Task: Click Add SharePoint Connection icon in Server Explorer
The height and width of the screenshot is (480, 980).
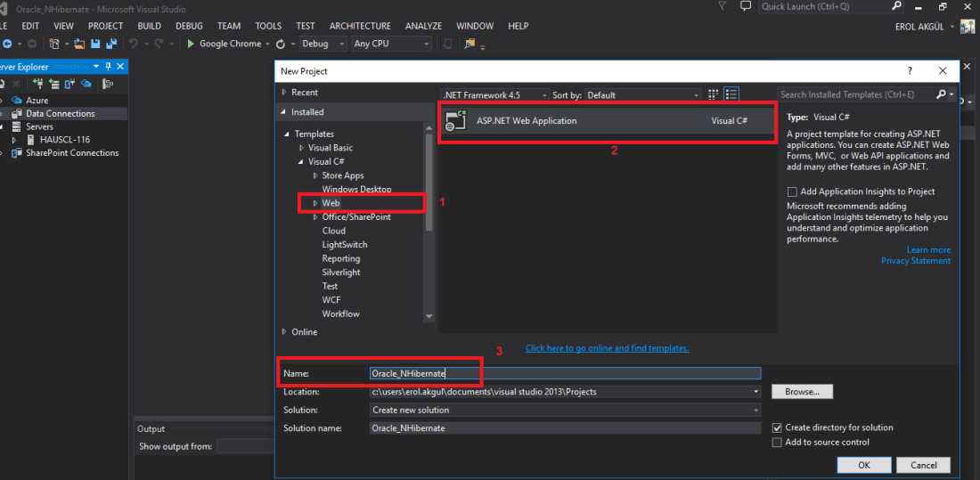Action: 70,83
